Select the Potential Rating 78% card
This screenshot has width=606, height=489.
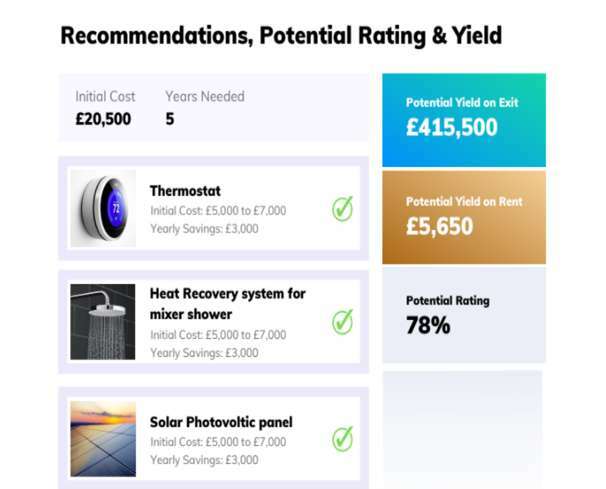tap(464, 315)
